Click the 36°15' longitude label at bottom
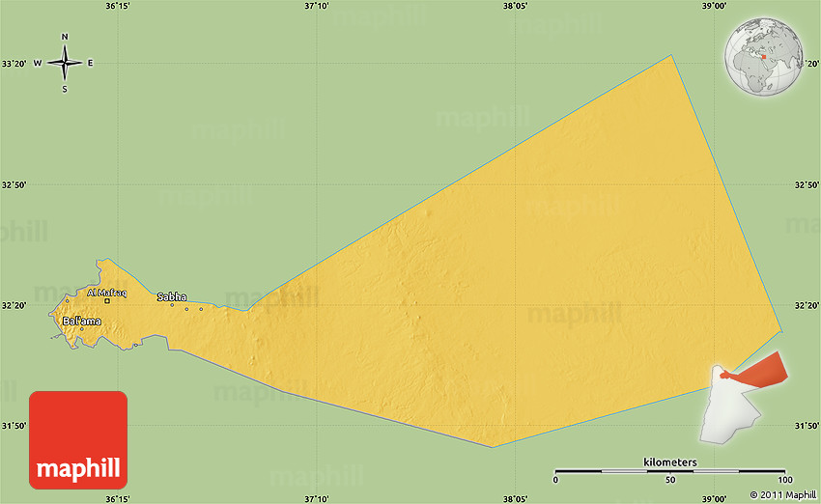The image size is (821, 504). pyautogui.click(x=118, y=499)
